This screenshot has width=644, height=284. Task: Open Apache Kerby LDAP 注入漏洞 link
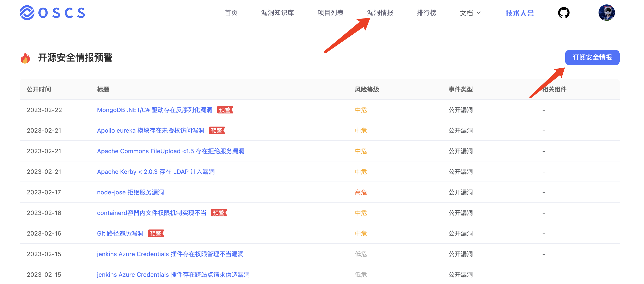[156, 172]
